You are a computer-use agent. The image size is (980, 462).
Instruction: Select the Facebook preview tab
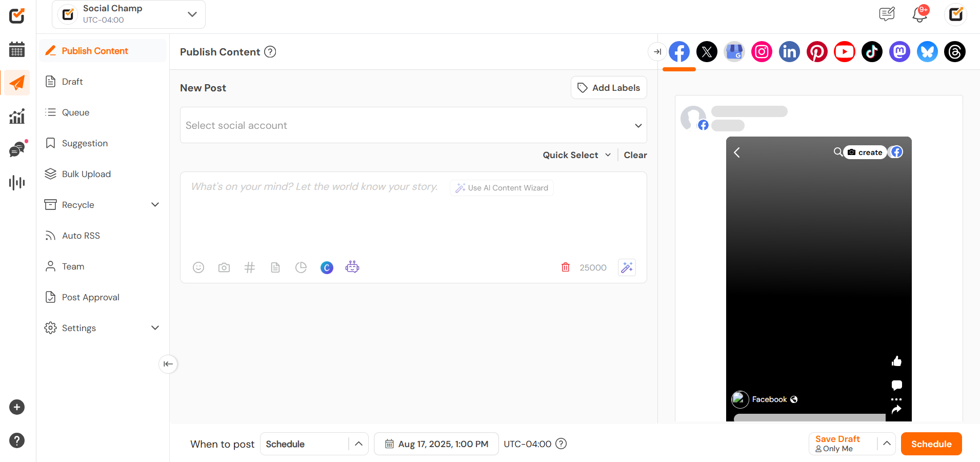coord(679,52)
